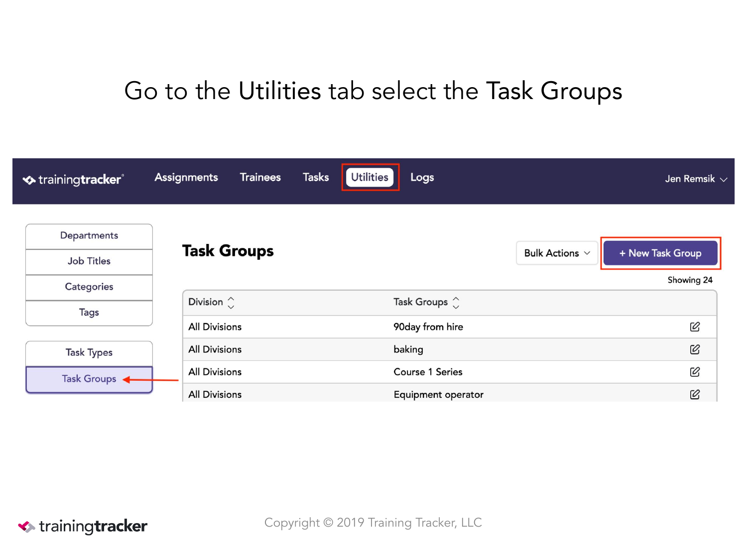Select Tags in the sidebar
The width and height of the screenshot is (747, 560).
click(x=89, y=313)
